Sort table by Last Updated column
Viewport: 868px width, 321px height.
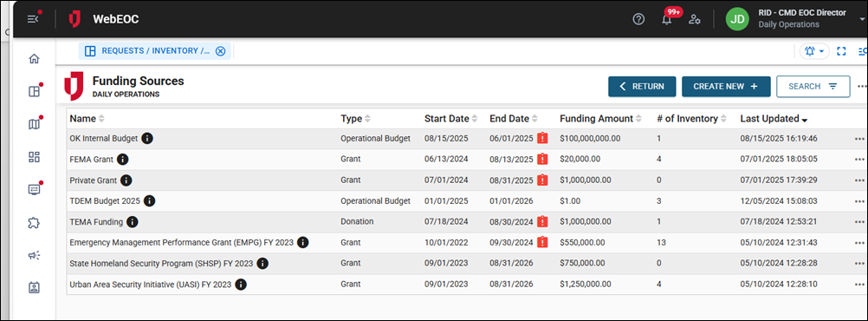point(774,119)
